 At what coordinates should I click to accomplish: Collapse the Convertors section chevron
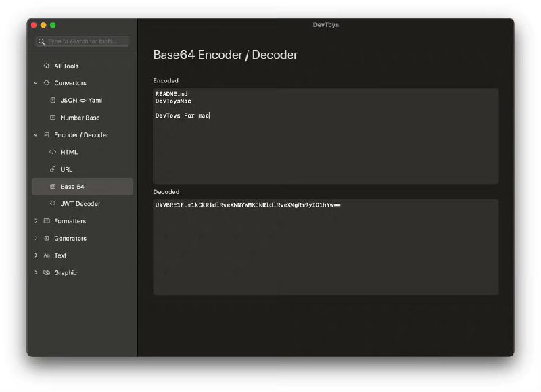pos(36,83)
